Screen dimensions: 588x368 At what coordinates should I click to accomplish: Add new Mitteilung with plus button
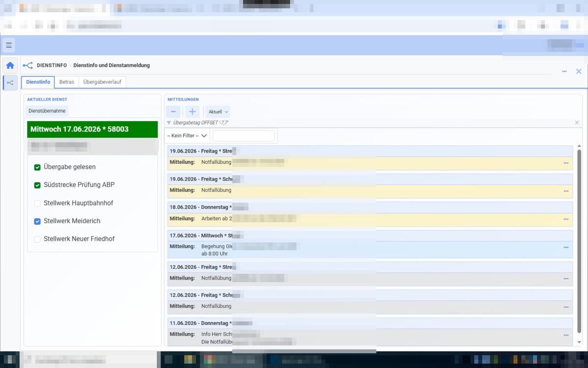pyautogui.click(x=193, y=112)
